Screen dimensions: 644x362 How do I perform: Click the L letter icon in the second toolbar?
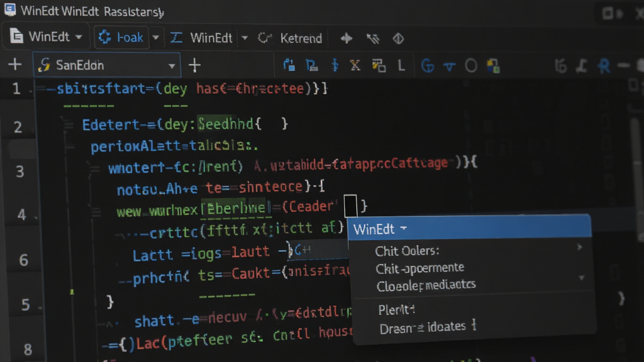pyautogui.click(x=401, y=65)
